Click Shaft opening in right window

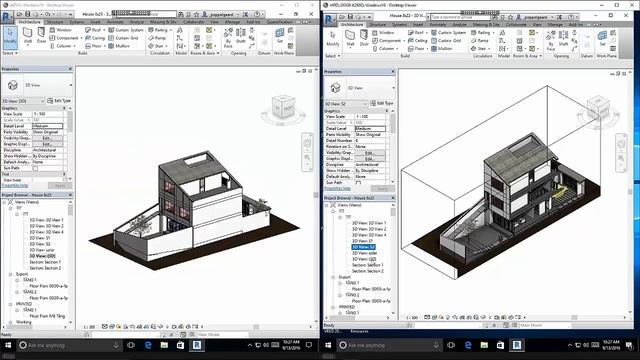point(564,39)
